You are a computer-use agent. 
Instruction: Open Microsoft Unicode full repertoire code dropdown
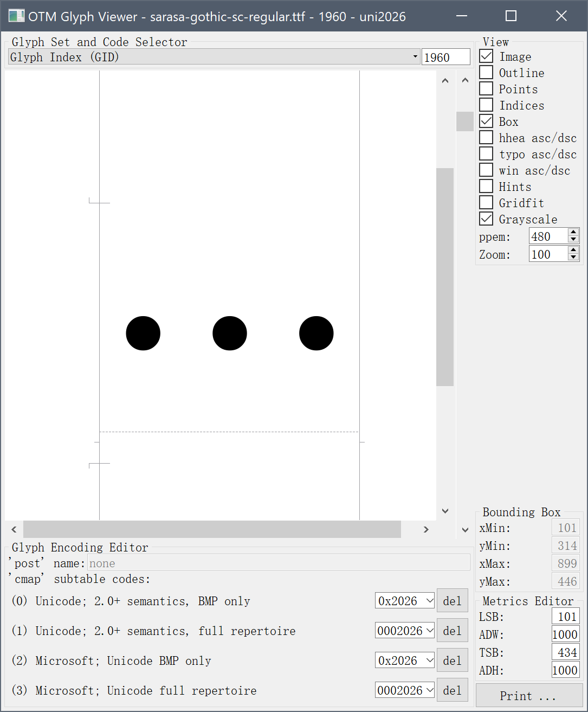pyautogui.click(x=405, y=690)
